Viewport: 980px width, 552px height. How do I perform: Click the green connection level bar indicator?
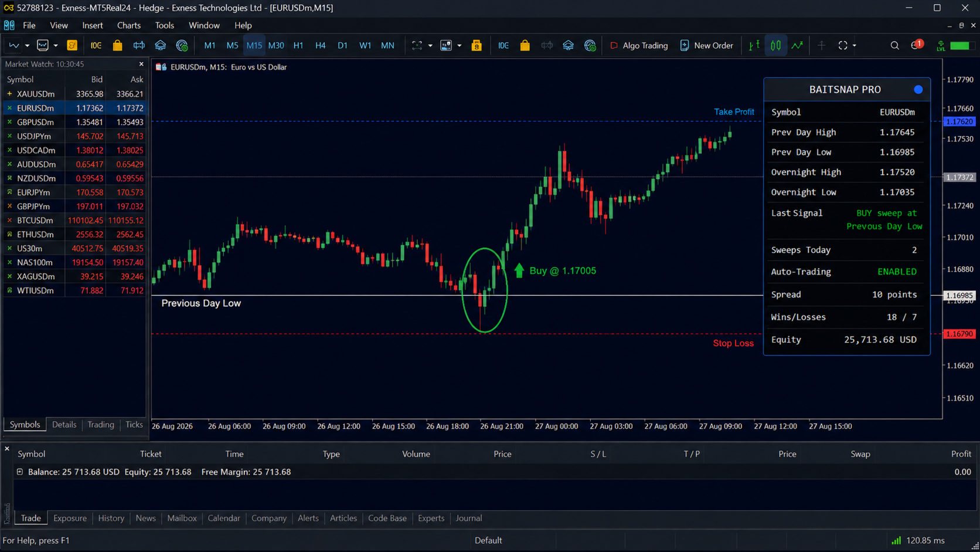960,45
